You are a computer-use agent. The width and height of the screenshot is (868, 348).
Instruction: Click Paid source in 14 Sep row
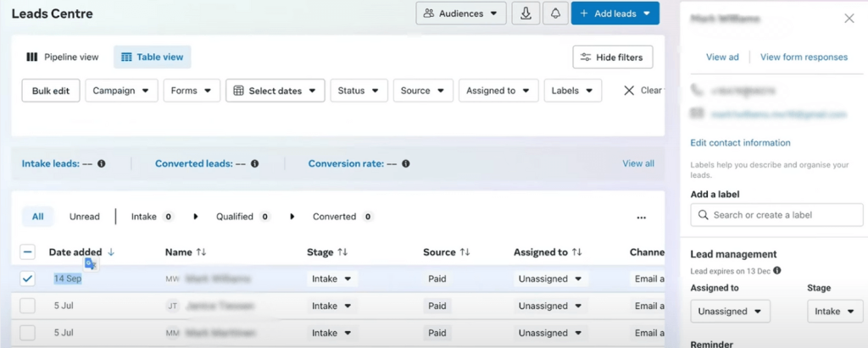pos(437,279)
